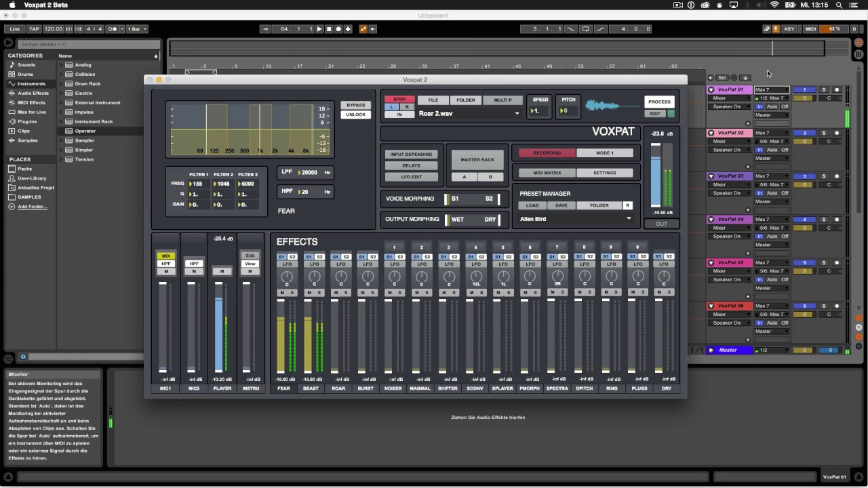
Task: Open the LFO EDIT panel
Action: point(411,177)
